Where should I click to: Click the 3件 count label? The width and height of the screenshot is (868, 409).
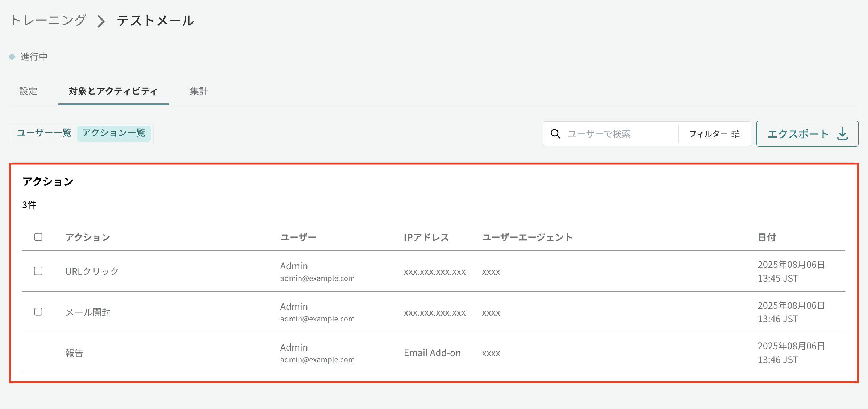tap(29, 205)
